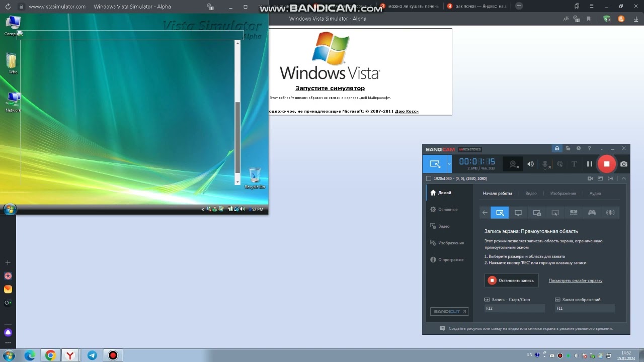Click the Остановить запись button
This screenshot has height=362, width=644.
(511, 281)
